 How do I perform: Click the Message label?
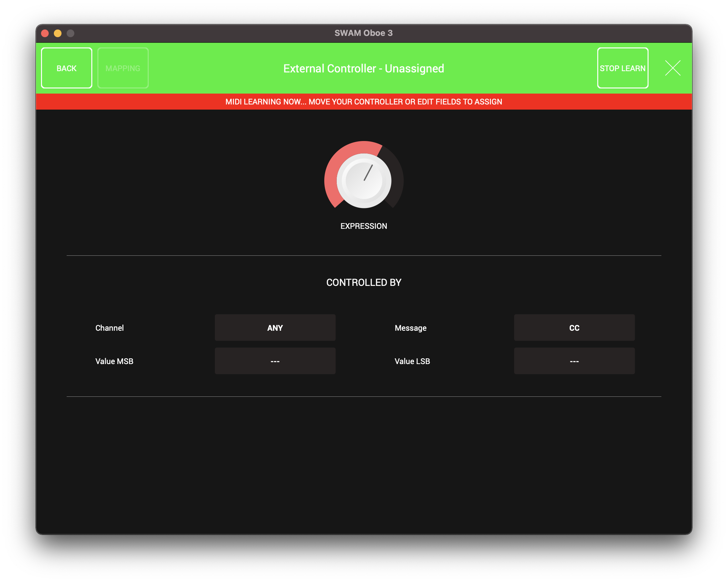point(410,328)
